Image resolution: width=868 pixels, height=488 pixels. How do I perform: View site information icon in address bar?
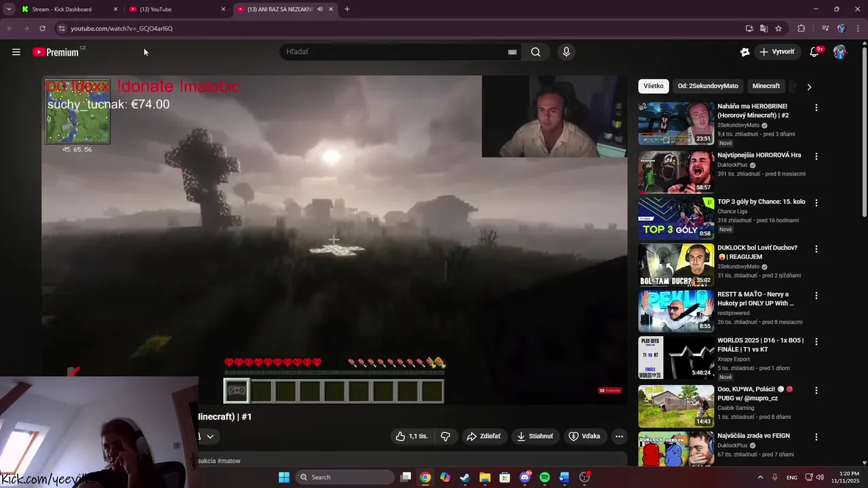point(61,28)
